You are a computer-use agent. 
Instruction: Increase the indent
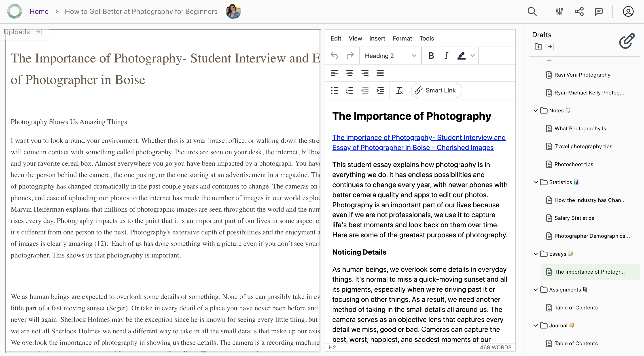380,90
